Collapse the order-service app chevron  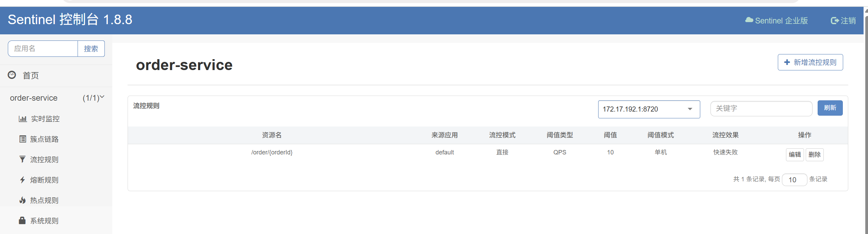(x=102, y=97)
